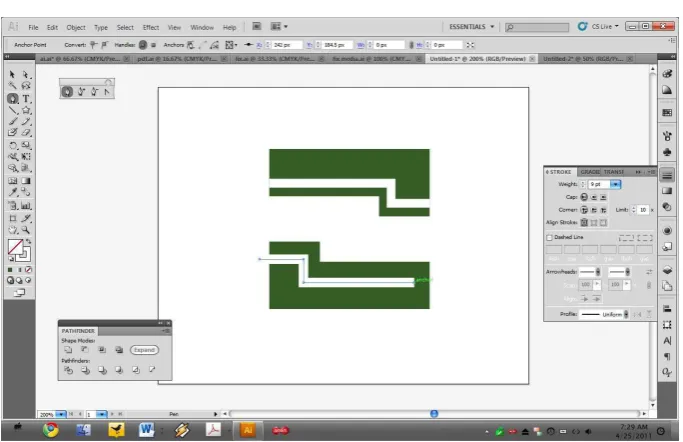Screen dimensions: 683x442
Task: Select the Type tool in the toolbox
Action: (26, 98)
